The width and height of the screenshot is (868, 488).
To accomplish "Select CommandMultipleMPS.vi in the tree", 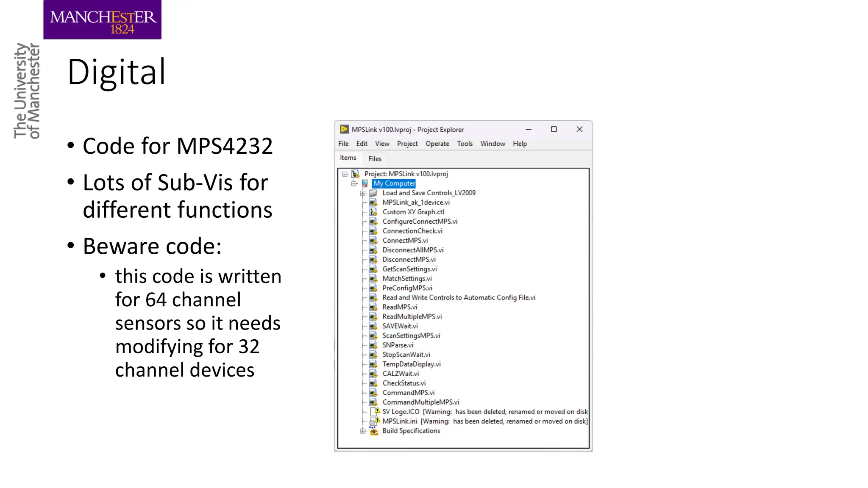I will 420,402.
